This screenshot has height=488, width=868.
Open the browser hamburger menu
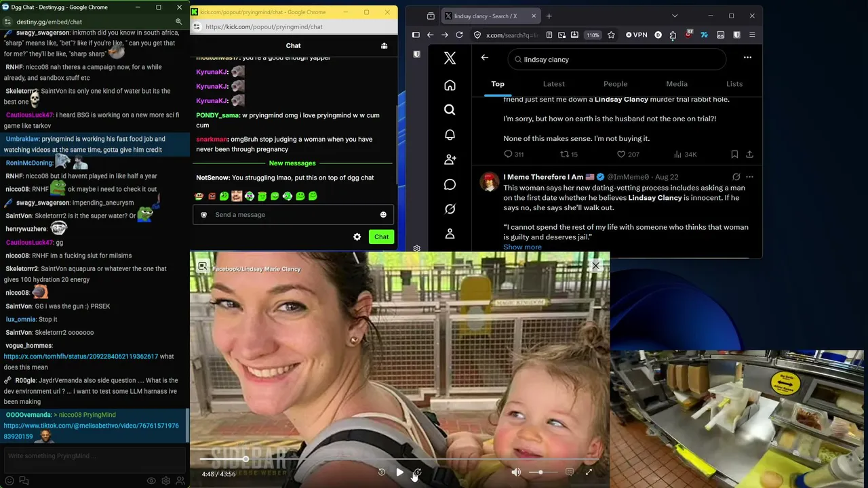752,35
